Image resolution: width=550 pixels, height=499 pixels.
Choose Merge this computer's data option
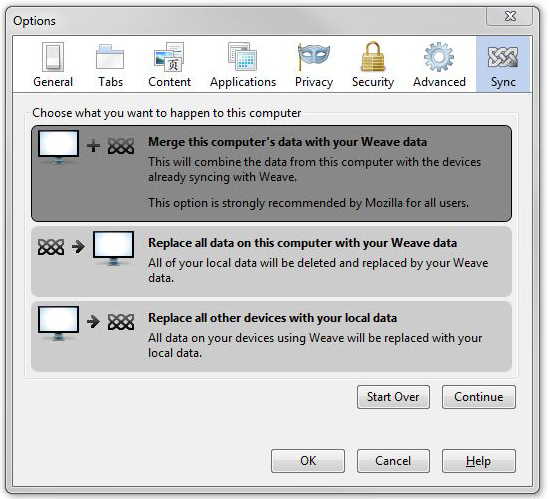click(271, 174)
